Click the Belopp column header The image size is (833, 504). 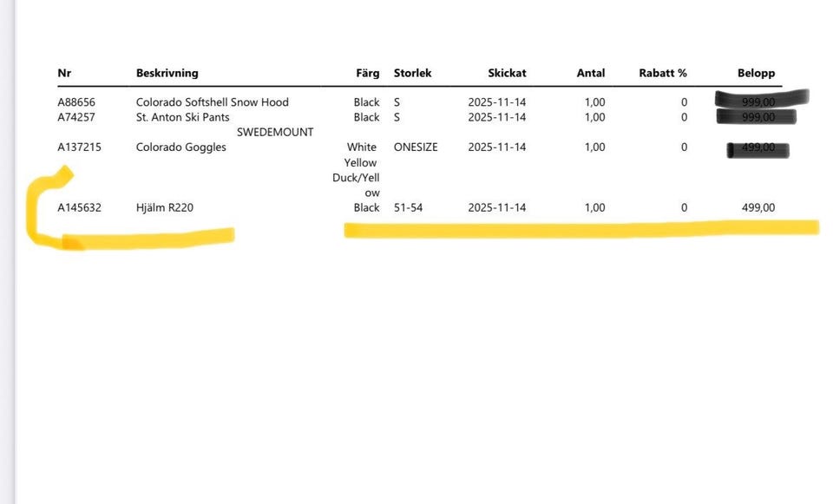(756, 74)
